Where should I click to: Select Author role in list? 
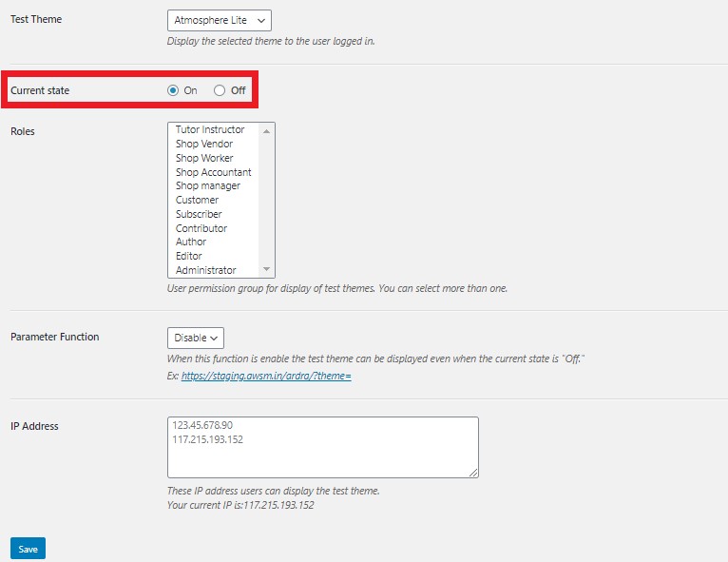coord(191,242)
